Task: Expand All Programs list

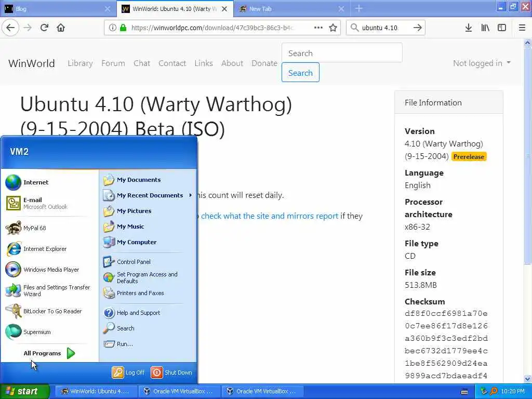Action: coord(49,353)
